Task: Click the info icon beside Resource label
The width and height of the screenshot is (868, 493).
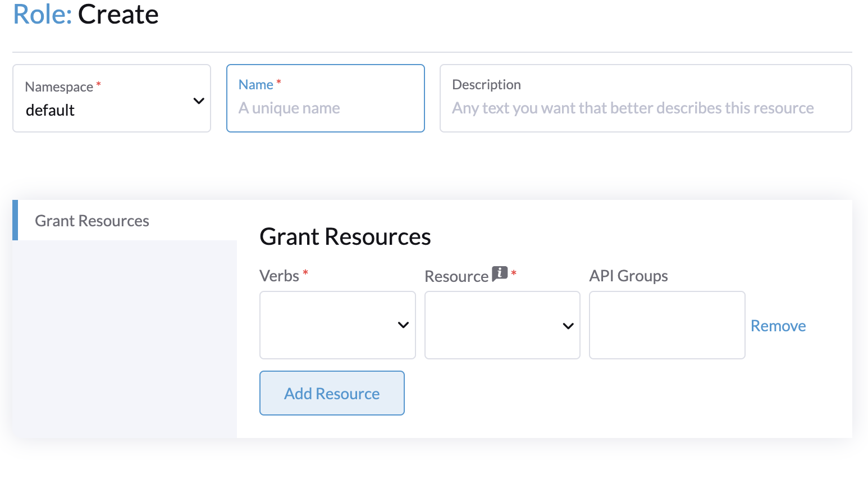Action: [499, 274]
